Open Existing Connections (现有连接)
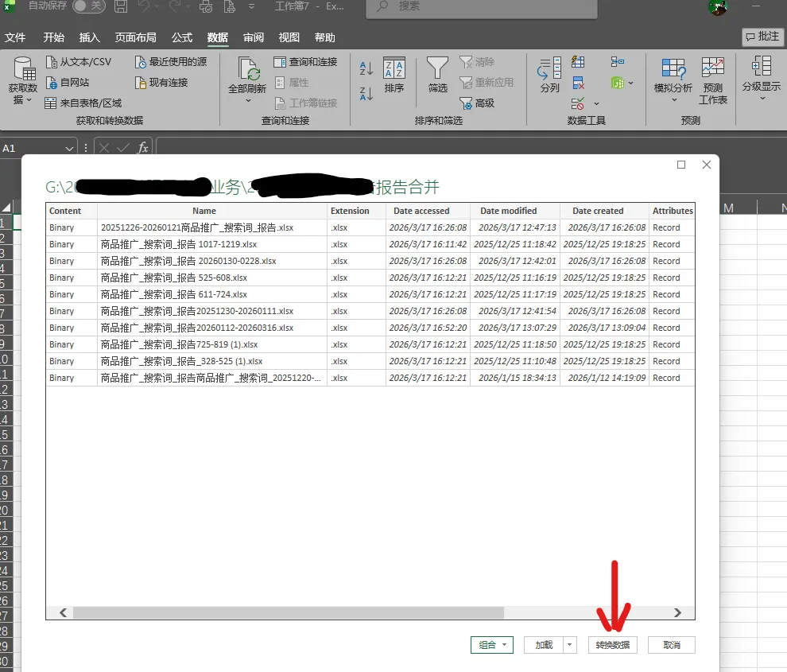This screenshot has width=787, height=672. [161, 83]
